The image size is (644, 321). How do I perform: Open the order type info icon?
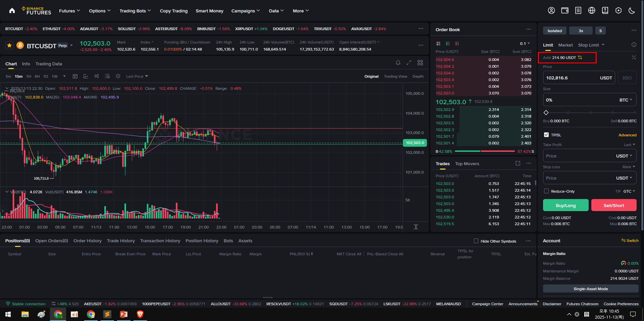tap(634, 45)
